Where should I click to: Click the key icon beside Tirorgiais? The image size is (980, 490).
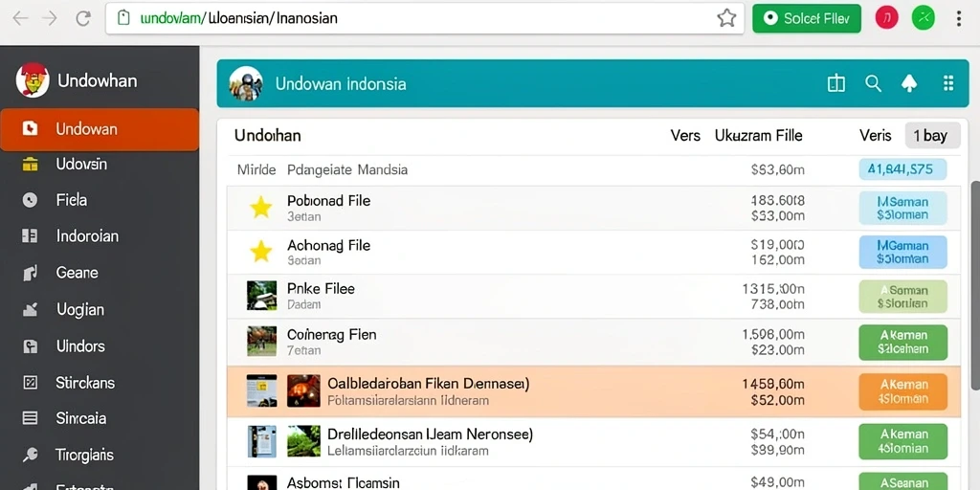pos(30,455)
